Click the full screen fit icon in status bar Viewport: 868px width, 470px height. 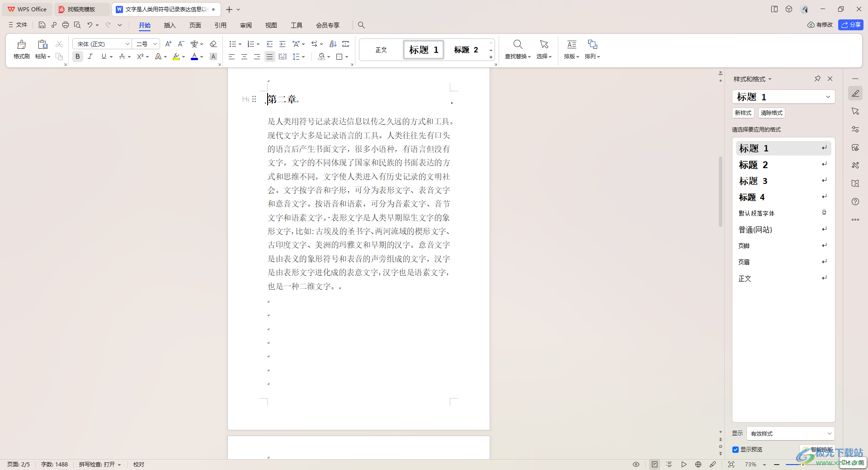point(731,464)
